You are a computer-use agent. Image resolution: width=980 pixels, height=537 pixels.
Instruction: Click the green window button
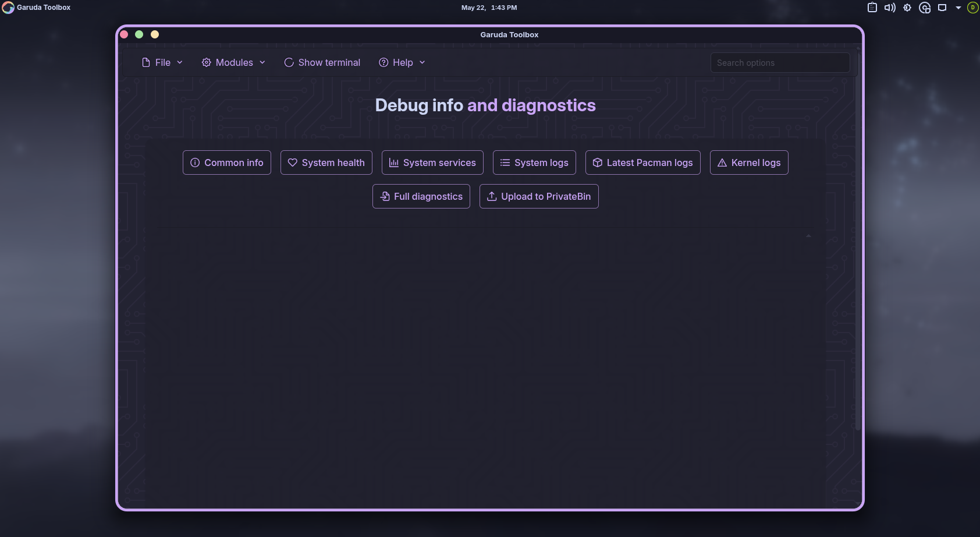139,34
